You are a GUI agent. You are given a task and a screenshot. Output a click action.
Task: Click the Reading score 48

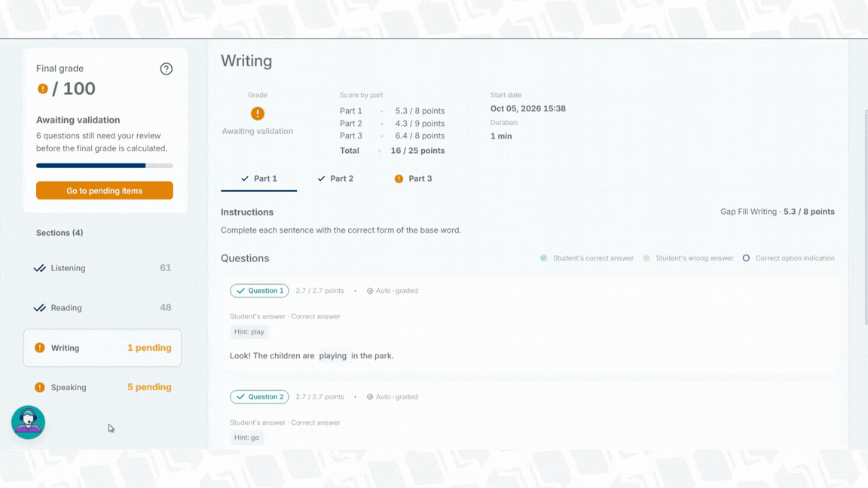[x=166, y=307]
